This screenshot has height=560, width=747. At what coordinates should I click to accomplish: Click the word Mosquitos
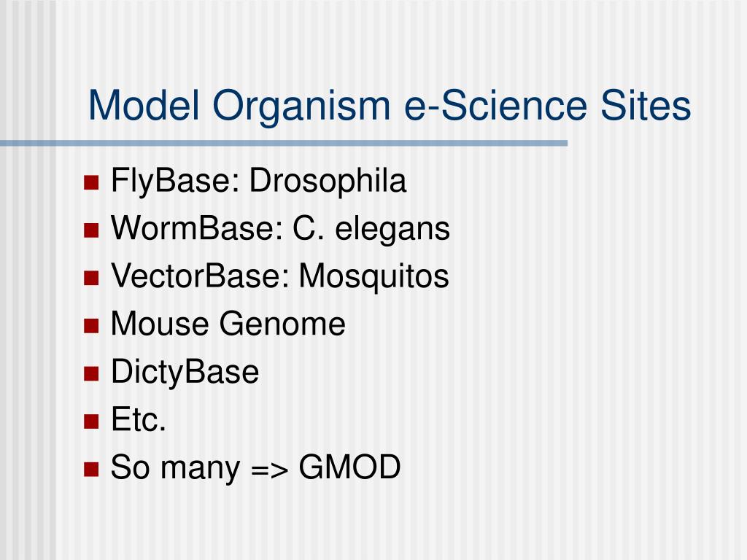(x=374, y=276)
